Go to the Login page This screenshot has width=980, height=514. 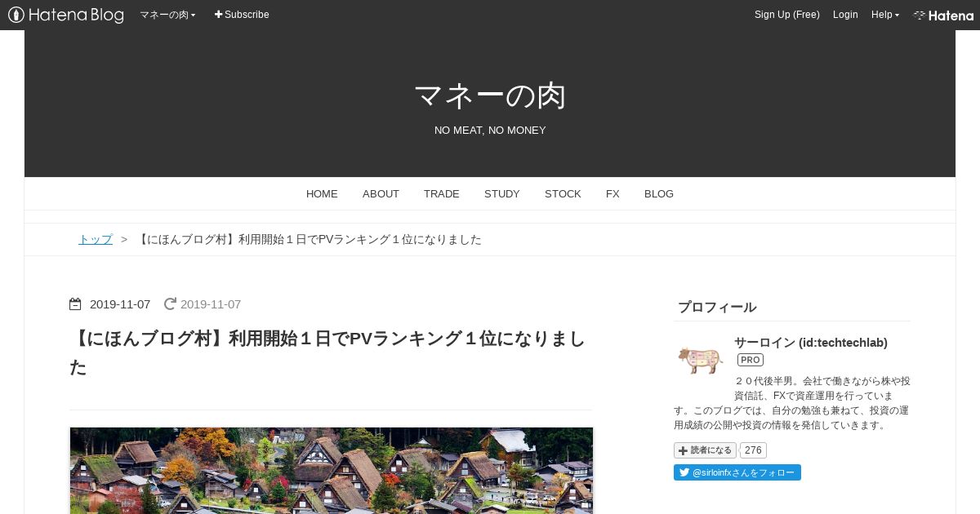(x=845, y=15)
